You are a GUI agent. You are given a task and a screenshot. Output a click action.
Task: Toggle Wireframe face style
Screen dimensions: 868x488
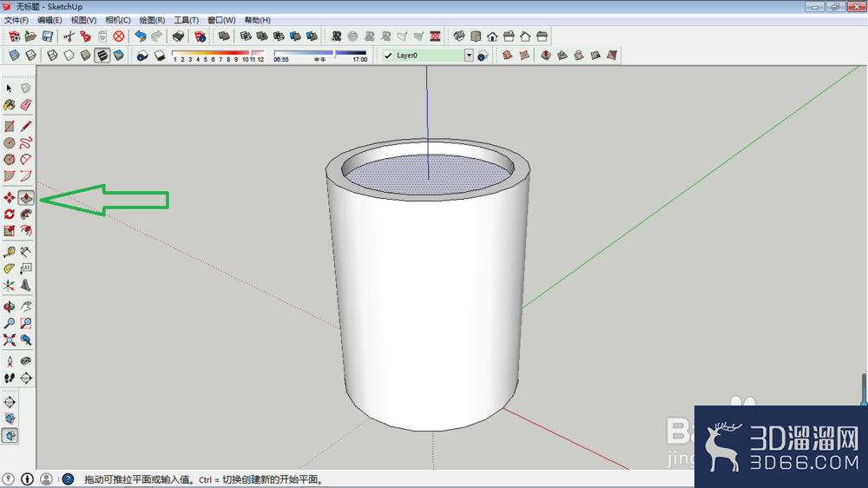point(52,56)
